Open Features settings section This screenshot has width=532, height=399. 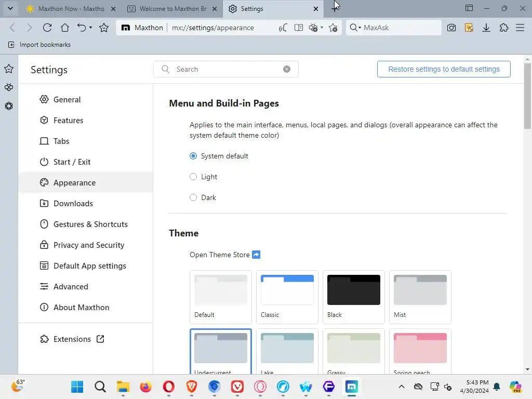[x=86, y=120]
